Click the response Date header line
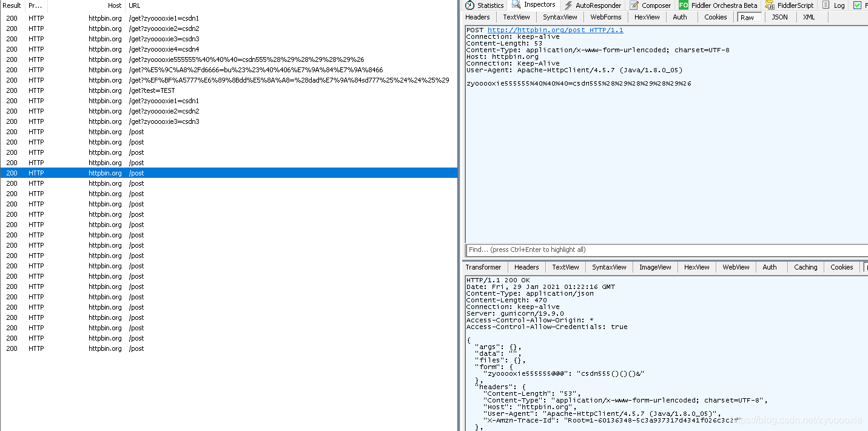This screenshot has height=431, width=868. pos(540,287)
